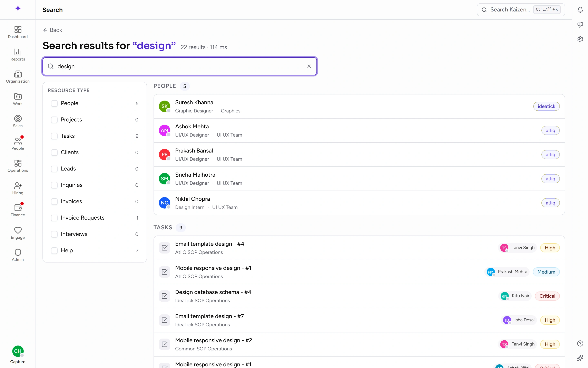Open Mobile responsive design #1 AtliQ task
The width and height of the screenshot is (588, 368).
coord(359,272)
